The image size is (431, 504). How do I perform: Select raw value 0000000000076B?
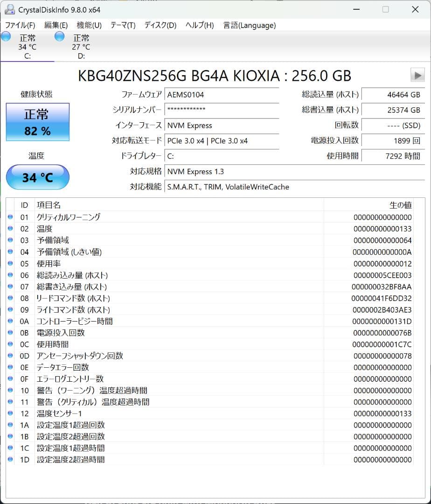[x=382, y=333]
